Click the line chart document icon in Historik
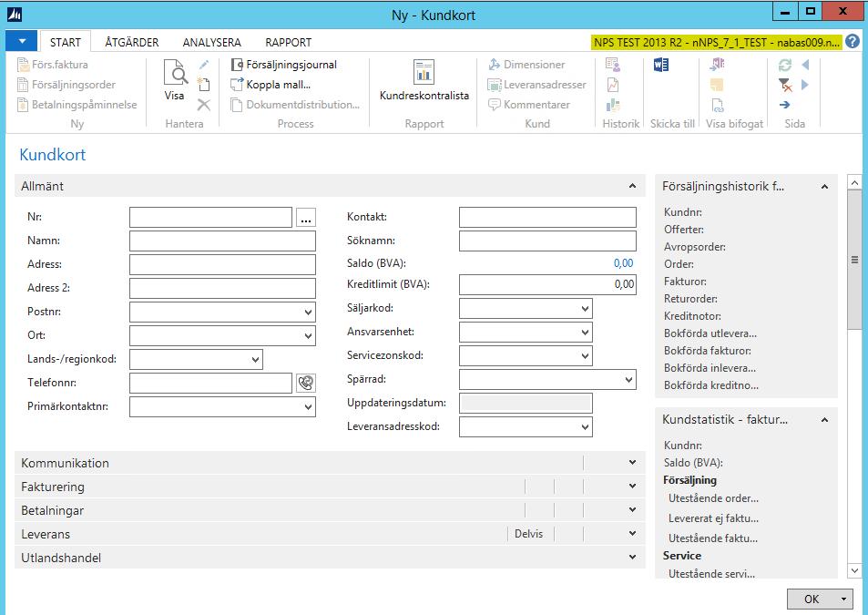This screenshot has height=615, width=868. point(613,85)
